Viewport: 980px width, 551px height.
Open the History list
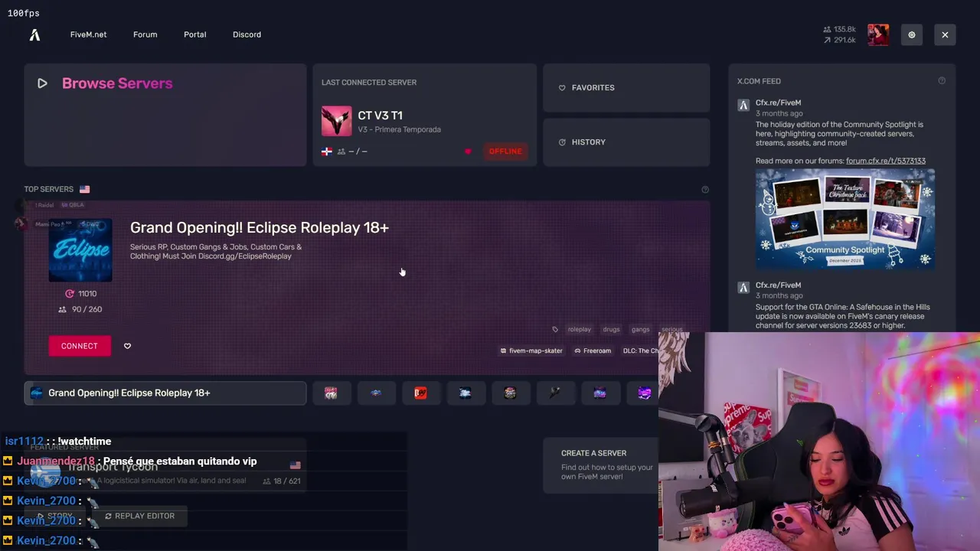[x=626, y=142]
